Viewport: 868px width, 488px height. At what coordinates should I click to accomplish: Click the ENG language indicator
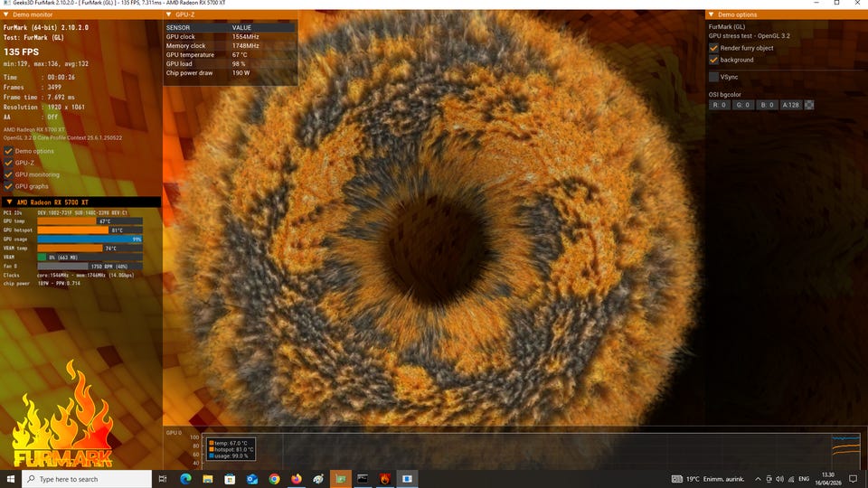coord(804,479)
